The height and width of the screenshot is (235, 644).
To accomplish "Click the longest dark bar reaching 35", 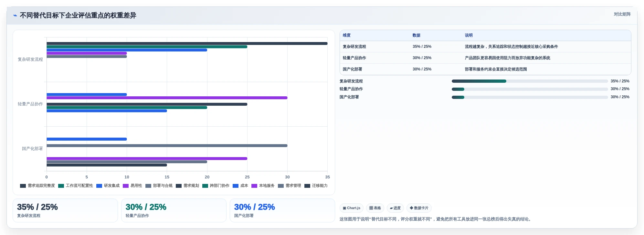I will click(187, 43).
